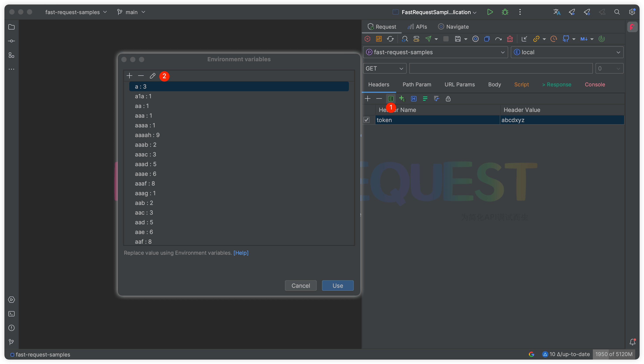644x364 pixels.
Task: Open the APIs tab
Action: point(417,27)
